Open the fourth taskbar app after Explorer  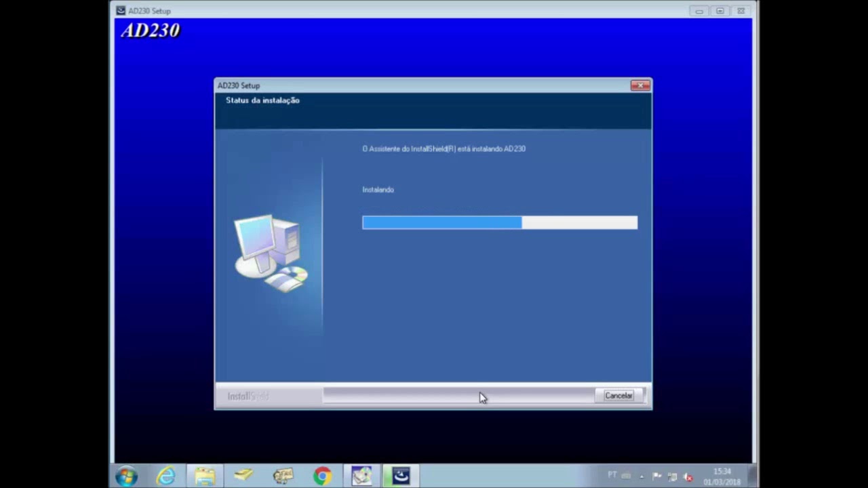pos(283,476)
